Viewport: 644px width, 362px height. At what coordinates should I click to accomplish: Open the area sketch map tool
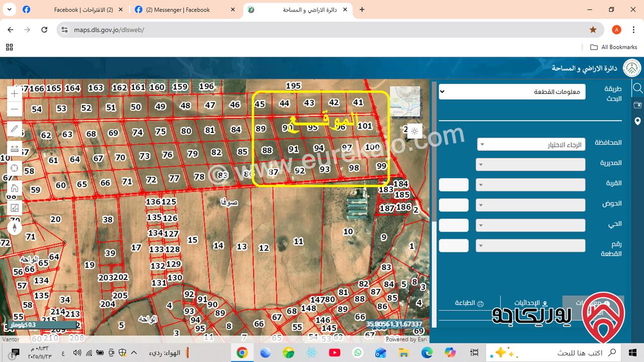[15, 207]
